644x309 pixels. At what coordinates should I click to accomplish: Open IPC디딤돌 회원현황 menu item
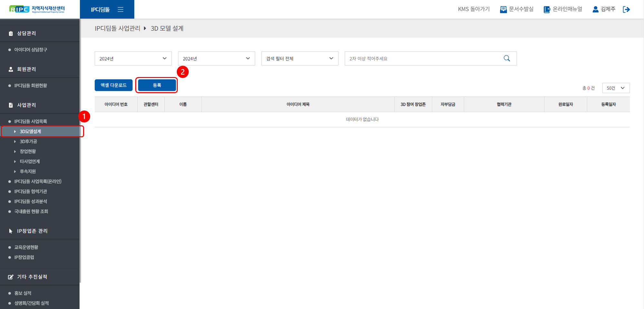pyautogui.click(x=31, y=86)
